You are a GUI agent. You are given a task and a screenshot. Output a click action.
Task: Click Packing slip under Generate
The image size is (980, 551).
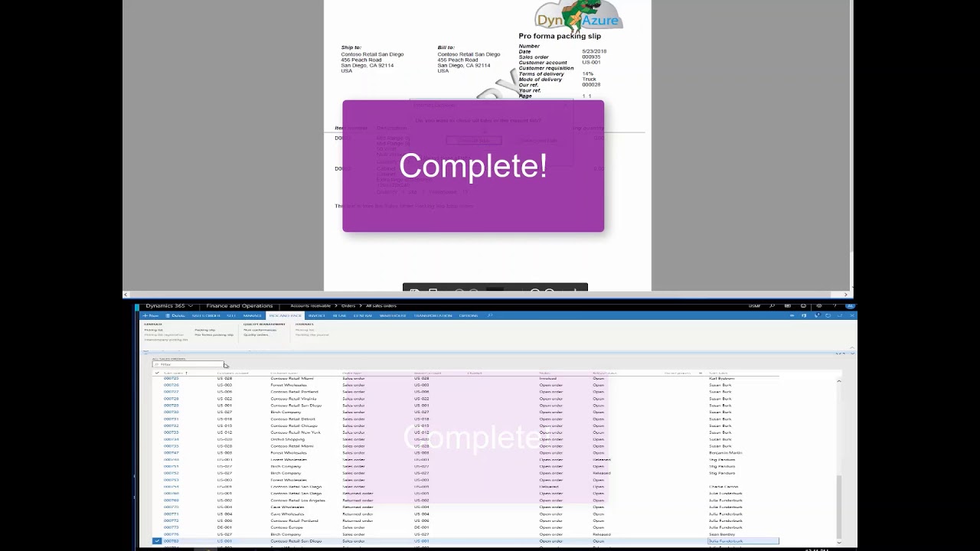click(204, 330)
